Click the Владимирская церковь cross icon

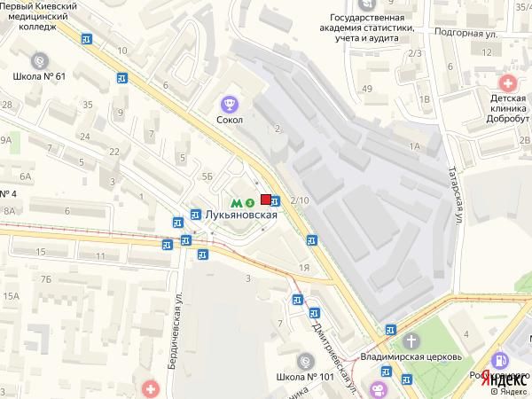411,341
